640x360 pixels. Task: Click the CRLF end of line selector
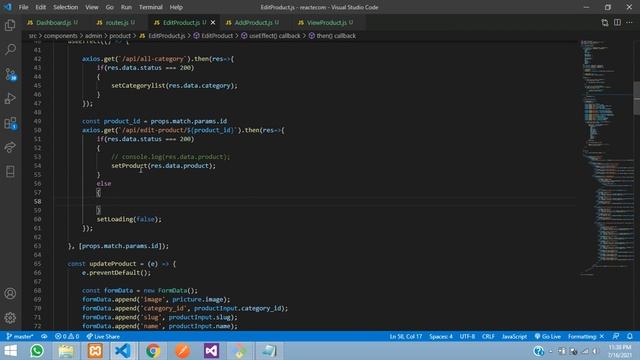click(x=488, y=336)
